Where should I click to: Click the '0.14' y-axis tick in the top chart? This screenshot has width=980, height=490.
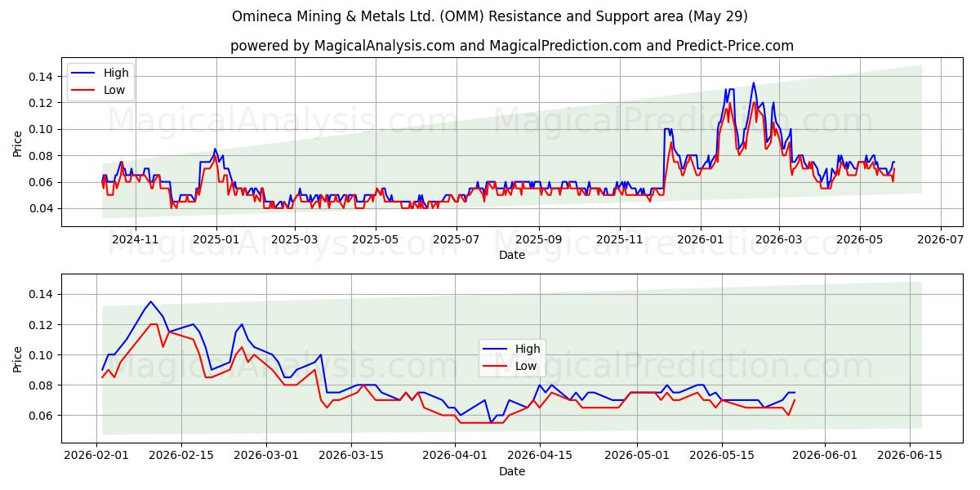tap(42, 77)
